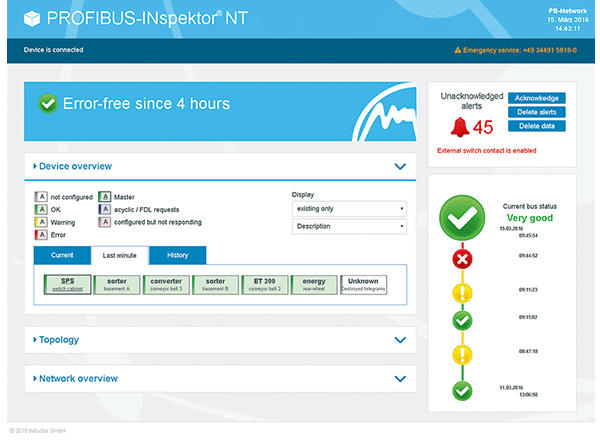Open the Description dropdown
The image size is (600, 440).
point(349,226)
